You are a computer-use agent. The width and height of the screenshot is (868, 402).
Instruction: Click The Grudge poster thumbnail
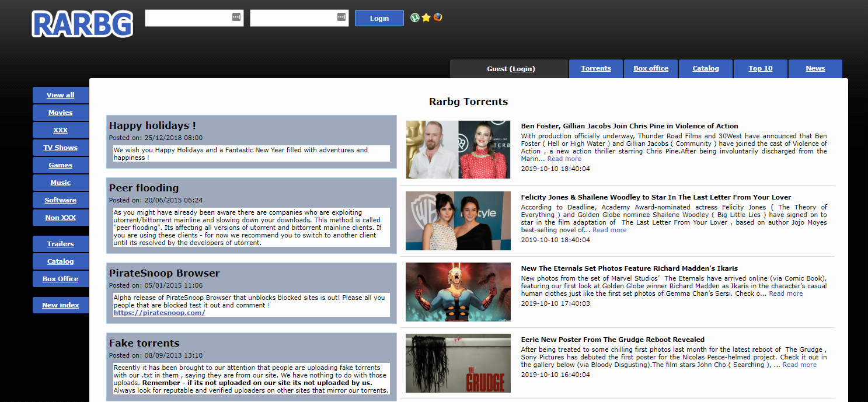(458, 363)
